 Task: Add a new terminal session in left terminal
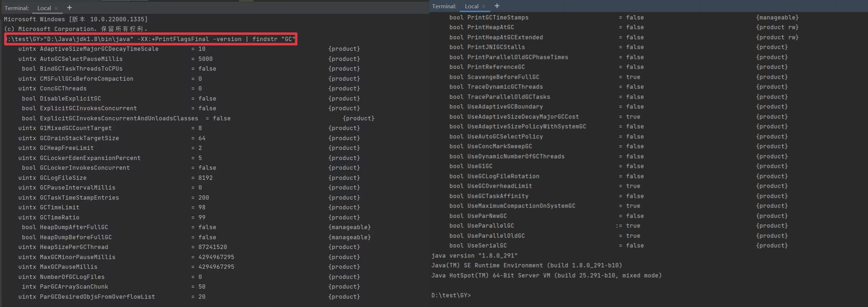(x=70, y=8)
